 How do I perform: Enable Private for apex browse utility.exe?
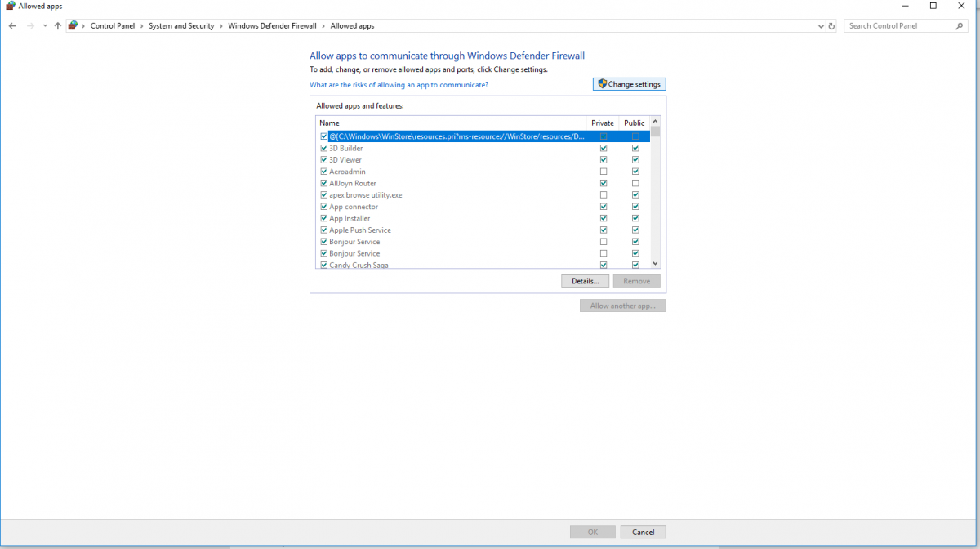coord(604,195)
